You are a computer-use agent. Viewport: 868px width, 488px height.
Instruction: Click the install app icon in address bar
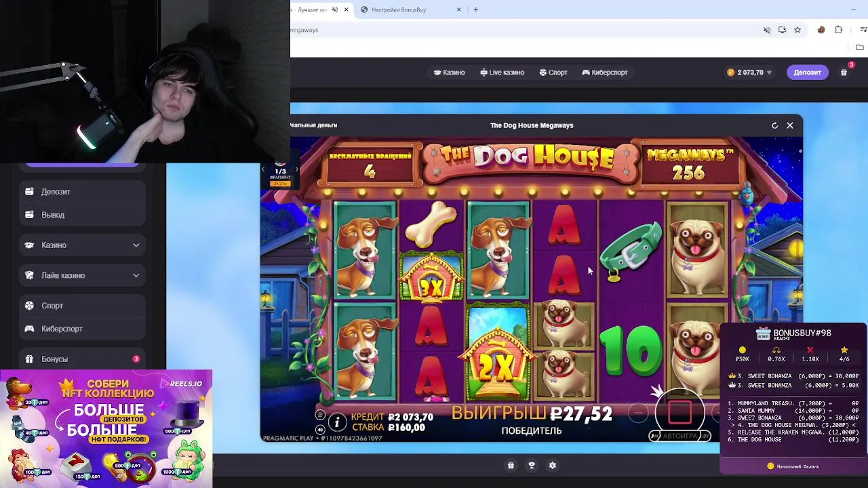(x=782, y=30)
